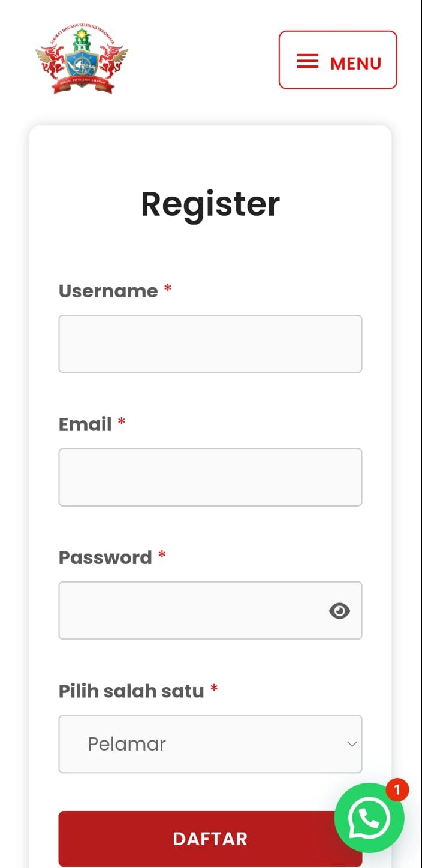Submit the form with DAFTAR
Viewport: 422px width, 868px height.
pos(210,839)
